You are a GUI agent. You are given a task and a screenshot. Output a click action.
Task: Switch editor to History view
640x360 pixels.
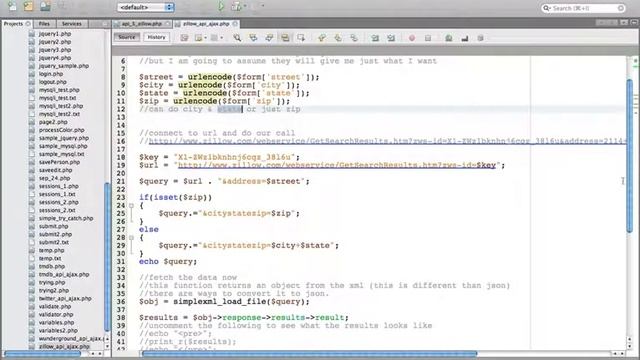pos(156,37)
